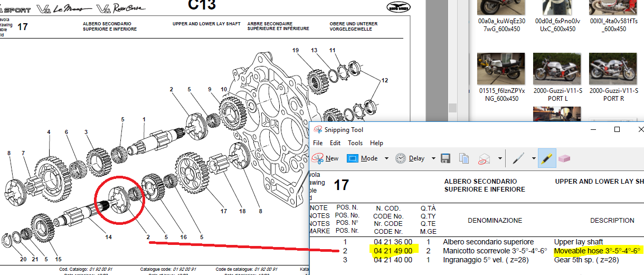Save the snip with floppy disk icon
Screen dimensions: 644x275
pos(446,158)
